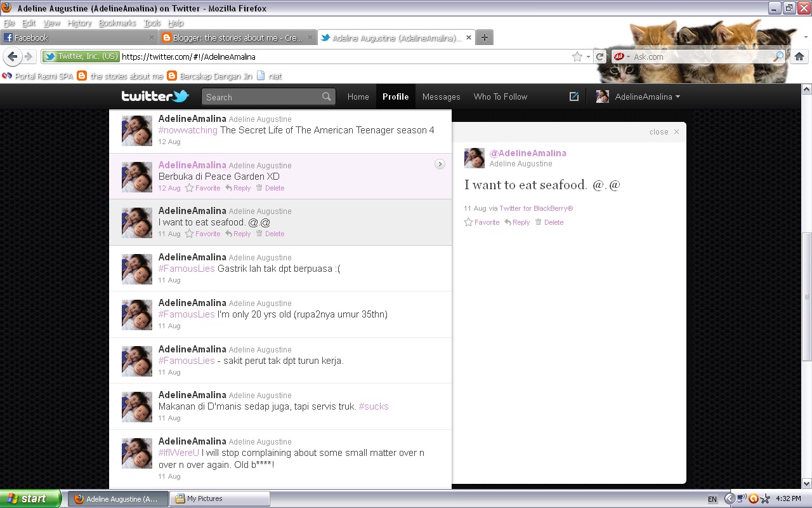Click the Twitter, Inc. (US) site identity button
Screen dimensions: 812x508
(81, 57)
